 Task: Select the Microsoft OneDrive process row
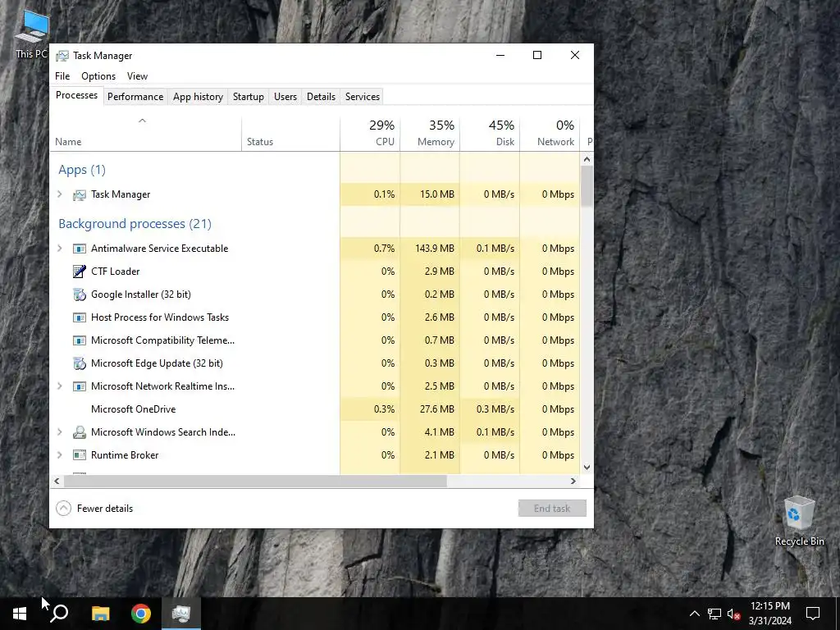(x=315, y=409)
